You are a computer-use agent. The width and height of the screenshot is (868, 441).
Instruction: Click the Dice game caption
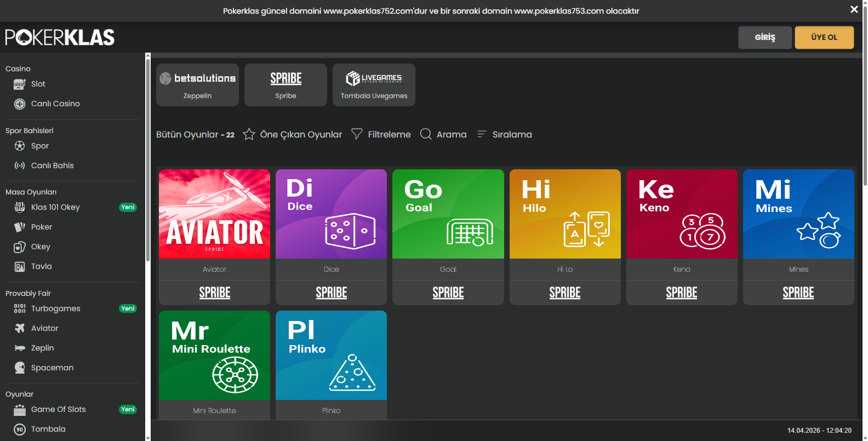[x=331, y=270]
